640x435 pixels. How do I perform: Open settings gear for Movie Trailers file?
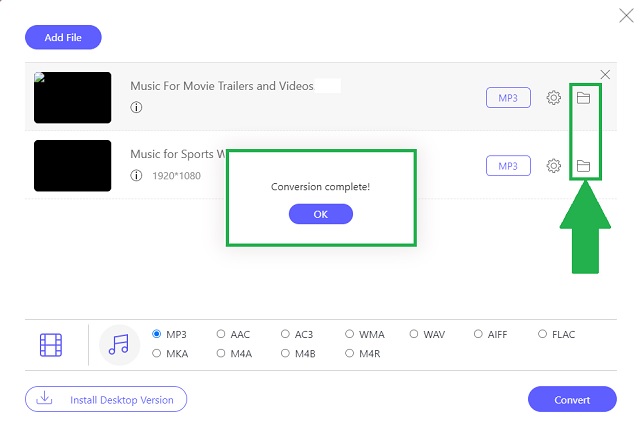(553, 98)
